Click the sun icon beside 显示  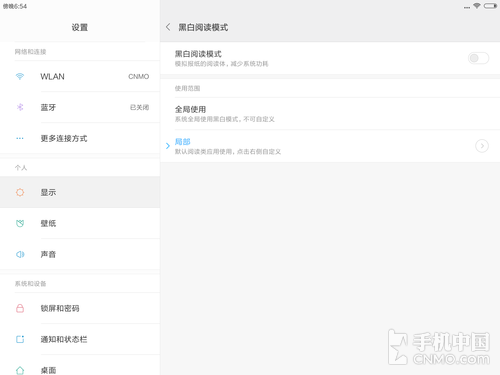(20, 192)
